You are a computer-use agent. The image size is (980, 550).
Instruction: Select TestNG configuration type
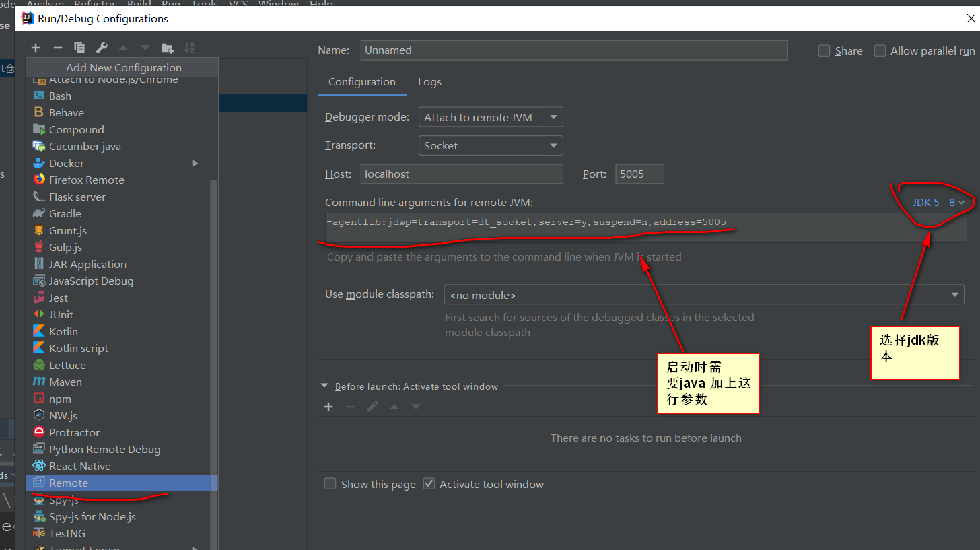pos(121,534)
